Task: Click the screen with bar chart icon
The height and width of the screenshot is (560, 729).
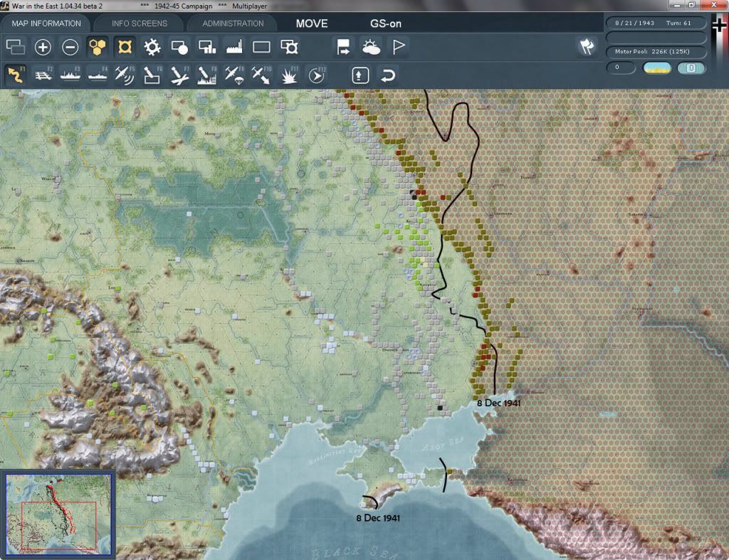Action: pyautogui.click(x=207, y=47)
